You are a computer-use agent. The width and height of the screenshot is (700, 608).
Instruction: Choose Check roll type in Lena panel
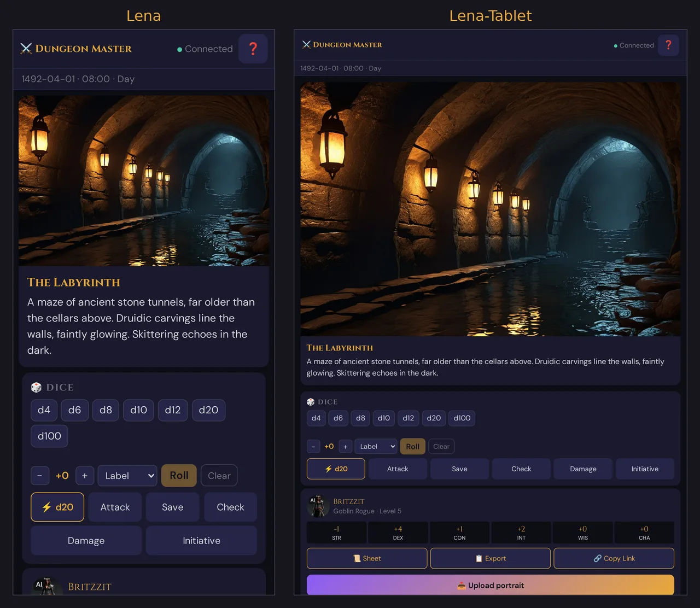click(230, 507)
